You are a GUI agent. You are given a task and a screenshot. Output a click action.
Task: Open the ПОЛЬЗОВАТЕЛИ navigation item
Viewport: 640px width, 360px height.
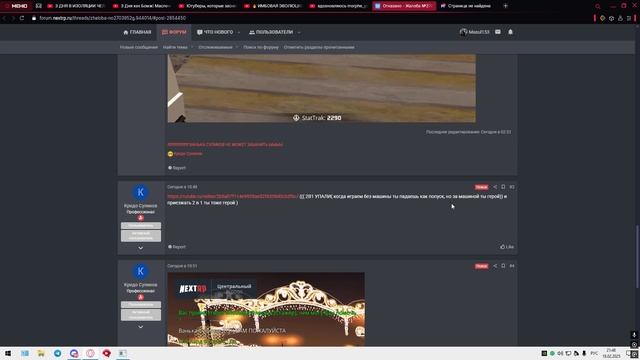click(271, 32)
